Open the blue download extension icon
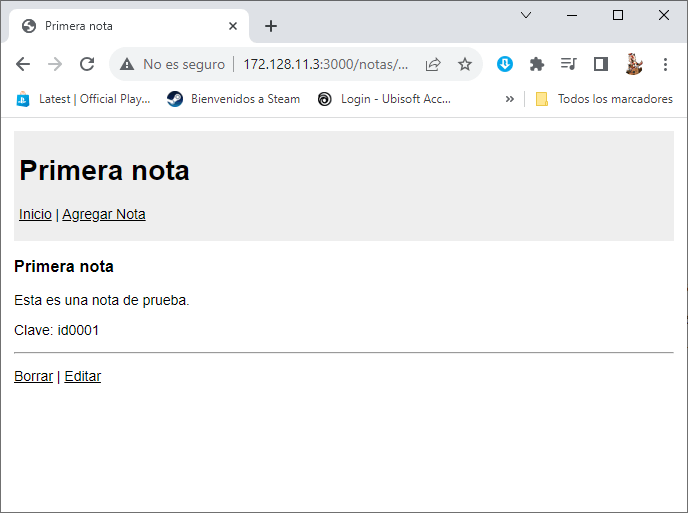 pyautogui.click(x=505, y=64)
